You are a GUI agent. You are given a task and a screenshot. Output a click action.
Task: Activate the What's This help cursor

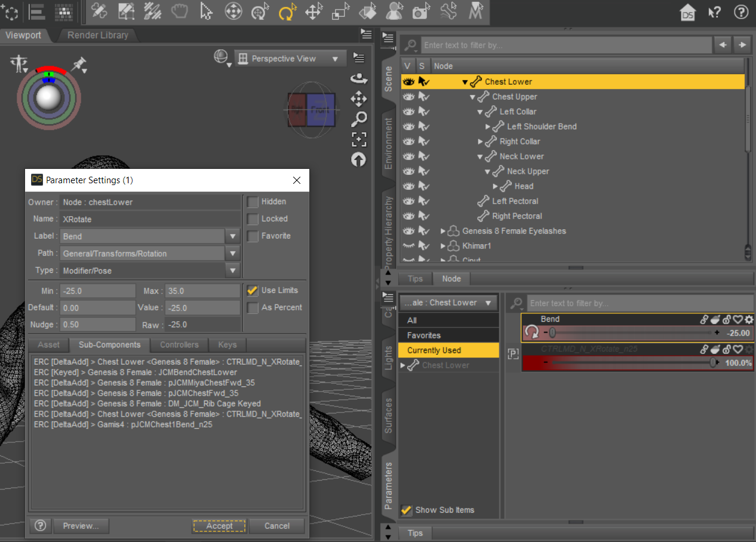tap(714, 13)
